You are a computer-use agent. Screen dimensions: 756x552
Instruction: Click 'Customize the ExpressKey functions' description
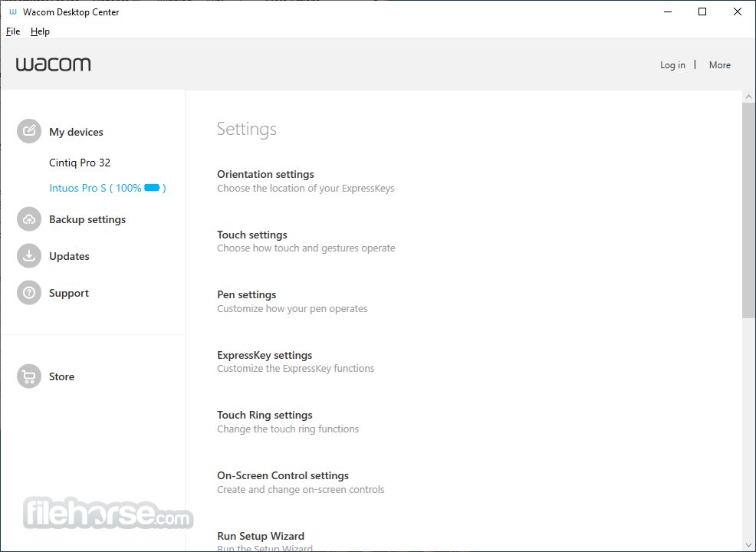coord(295,369)
